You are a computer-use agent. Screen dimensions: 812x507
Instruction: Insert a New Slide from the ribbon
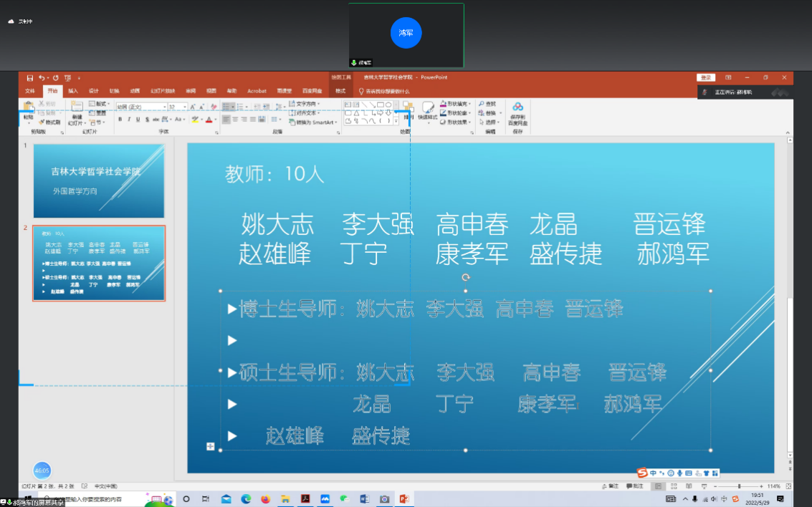click(77, 110)
